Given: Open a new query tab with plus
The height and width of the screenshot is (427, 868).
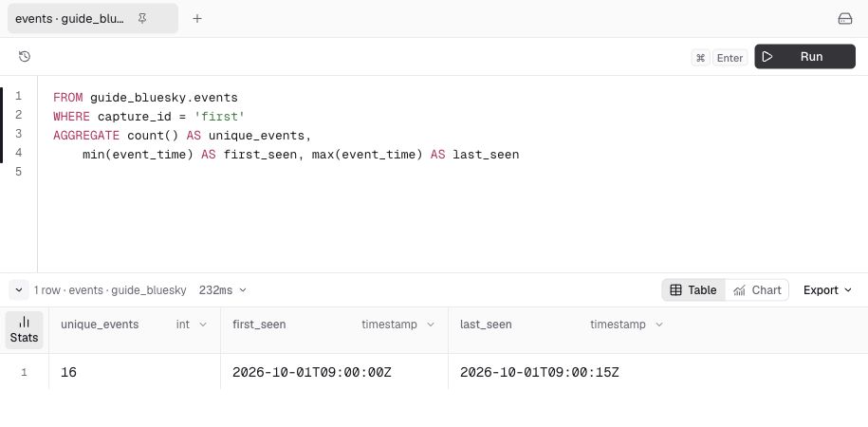Looking at the screenshot, I should pyautogui.click(x=197, y=19).
